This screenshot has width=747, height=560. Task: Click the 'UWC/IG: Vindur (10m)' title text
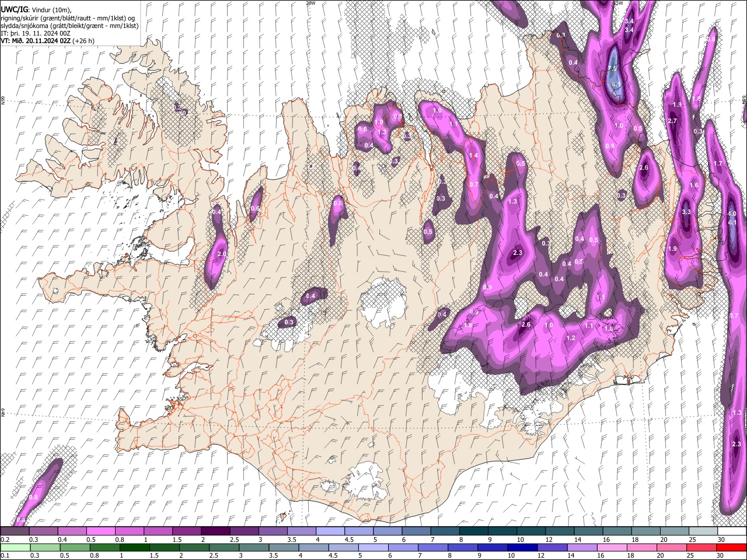point(36,9)
